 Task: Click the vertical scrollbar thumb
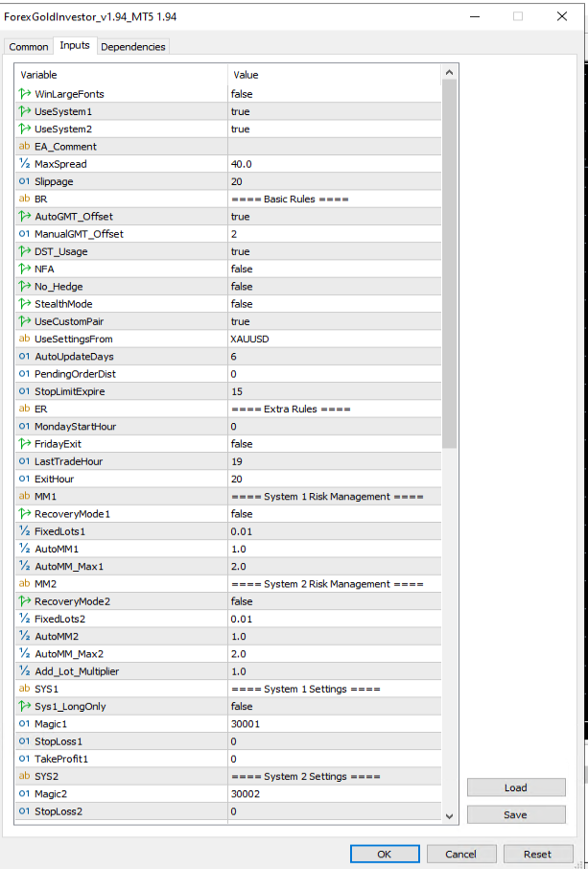coord(450,265)
